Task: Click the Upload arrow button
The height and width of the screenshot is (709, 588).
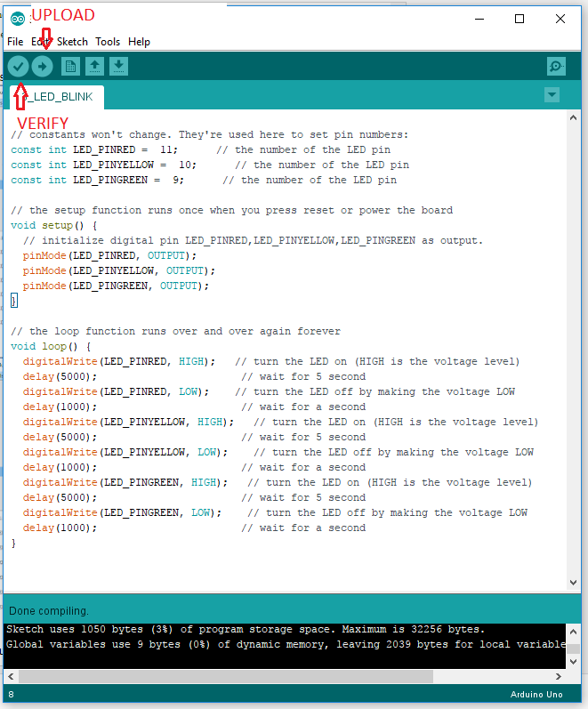Action: click(x=42, y=67)
